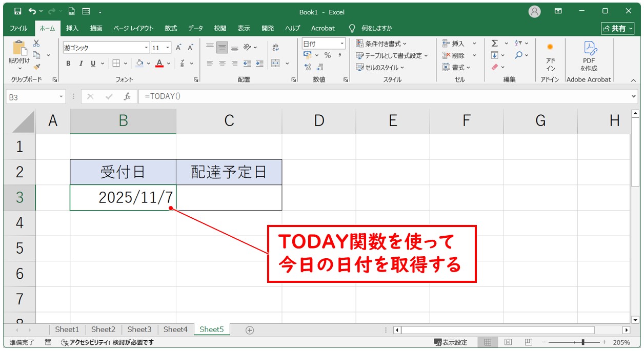This screenshot has width=644, height=351.
Task: Click the Zoom In icon on the status bar
Action: [604, 341]
